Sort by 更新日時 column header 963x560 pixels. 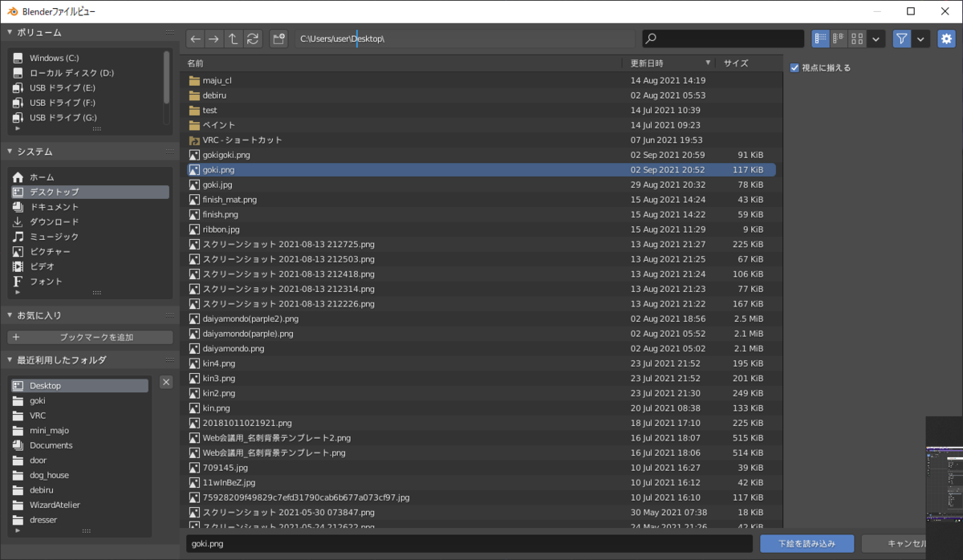669,63
